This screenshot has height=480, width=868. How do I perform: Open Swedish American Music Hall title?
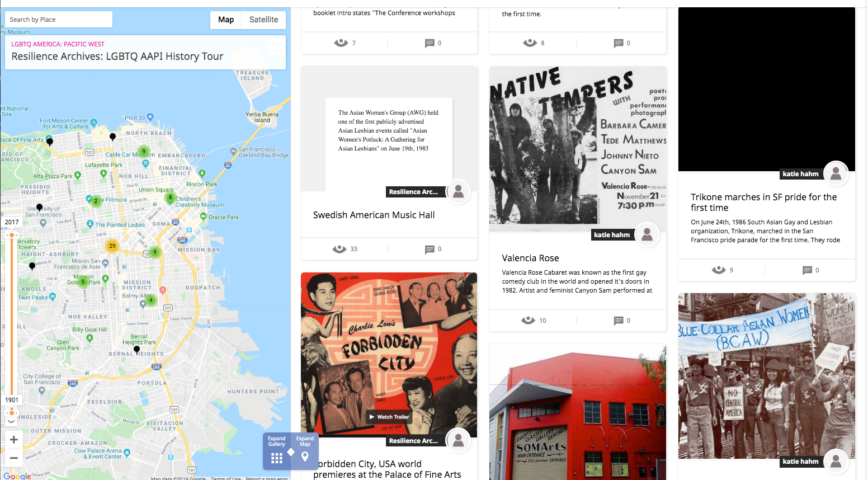click(374, 215)
